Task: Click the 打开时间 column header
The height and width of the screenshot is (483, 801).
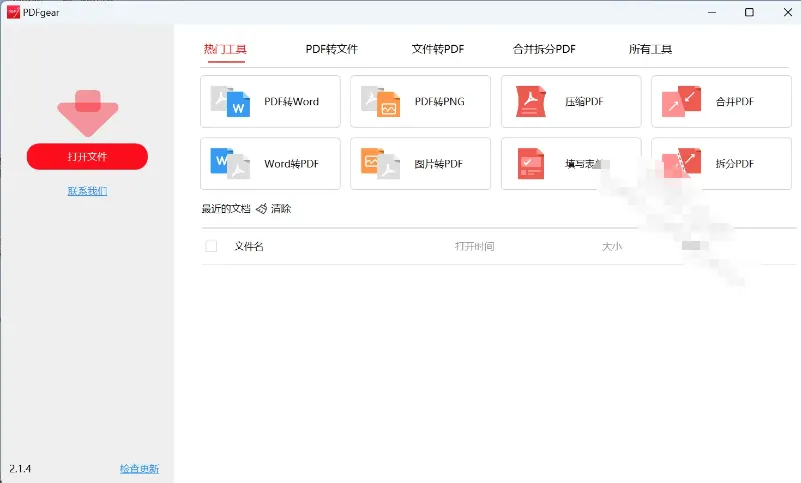Action: point(475,246)
